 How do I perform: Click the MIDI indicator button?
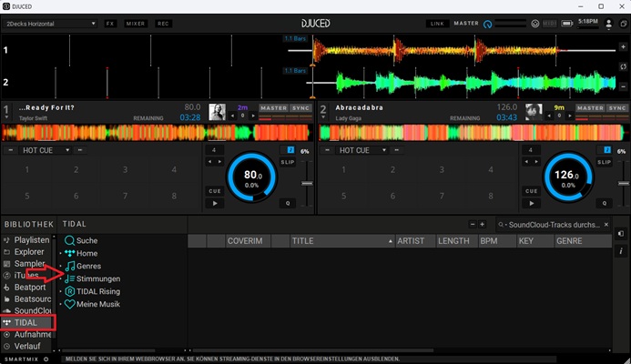[x=549, y=24]
